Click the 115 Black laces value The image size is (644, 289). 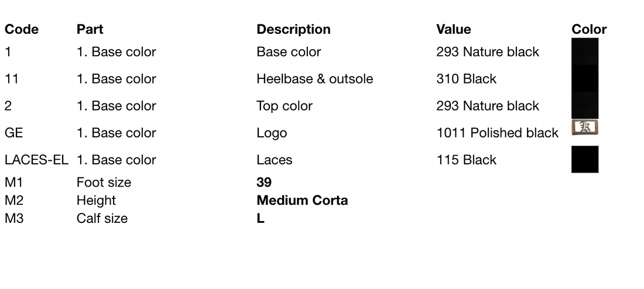tap(466, 159)
